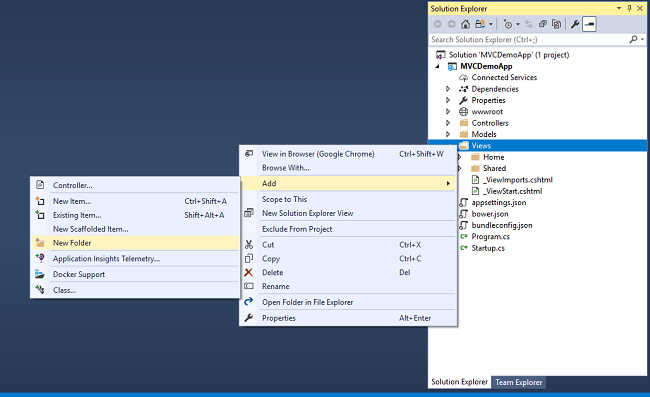650x397 pixels.
Task: Select the MVCDemoApp project node
Action: tap(486, 66)
